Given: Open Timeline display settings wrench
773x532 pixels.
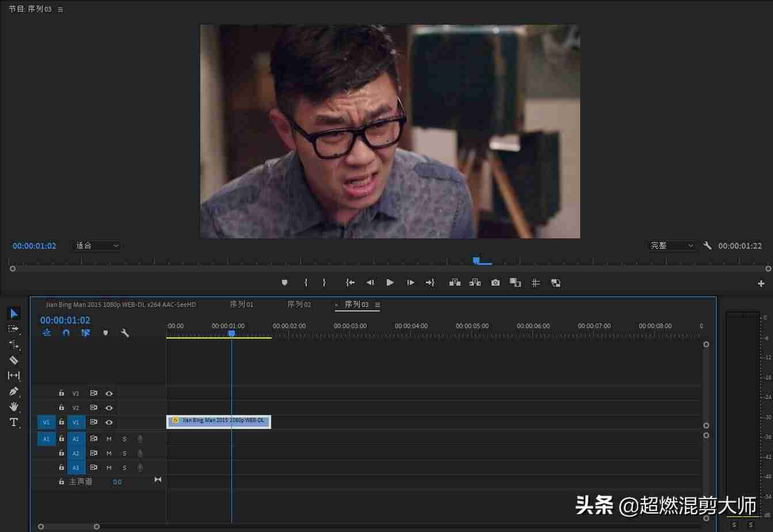Looking at the screenshot, I should [125, 333].
